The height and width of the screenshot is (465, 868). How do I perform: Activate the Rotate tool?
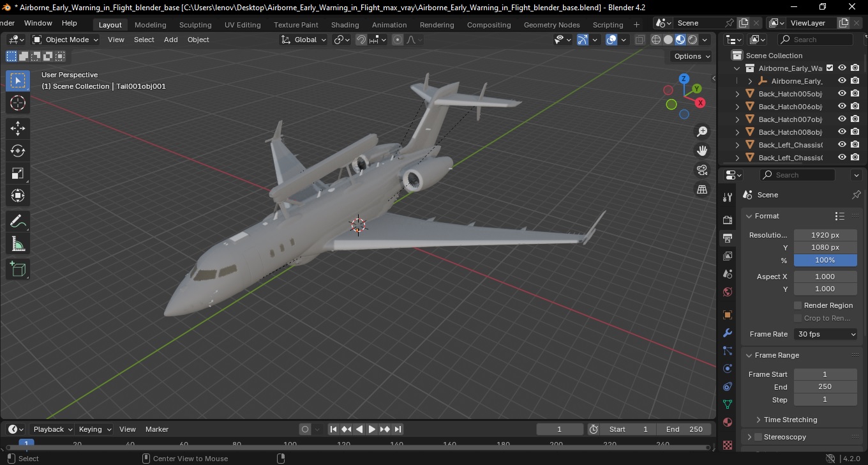(x=18, y=151)
